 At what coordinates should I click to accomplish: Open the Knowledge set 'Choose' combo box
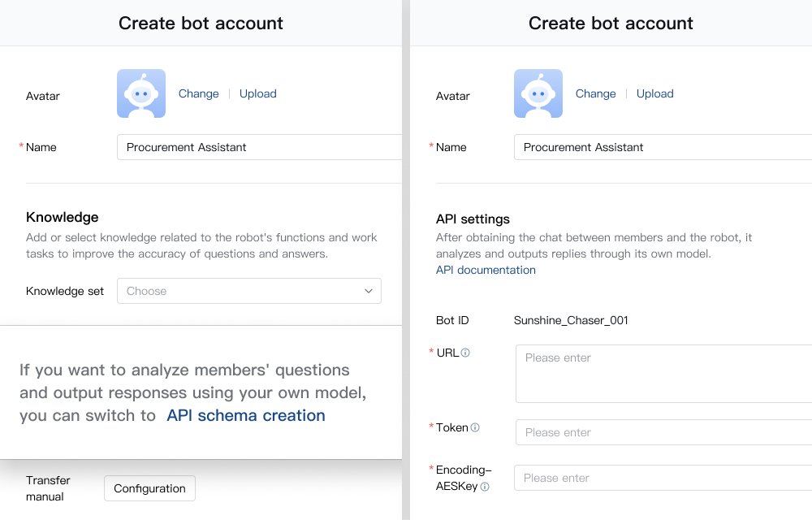[244, 291]
